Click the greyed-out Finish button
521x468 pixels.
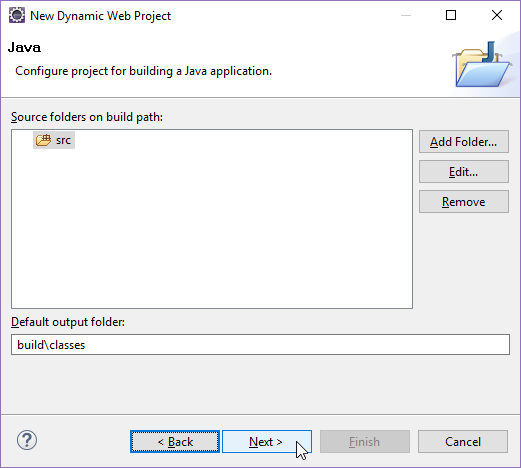click(x=365, y=442)
